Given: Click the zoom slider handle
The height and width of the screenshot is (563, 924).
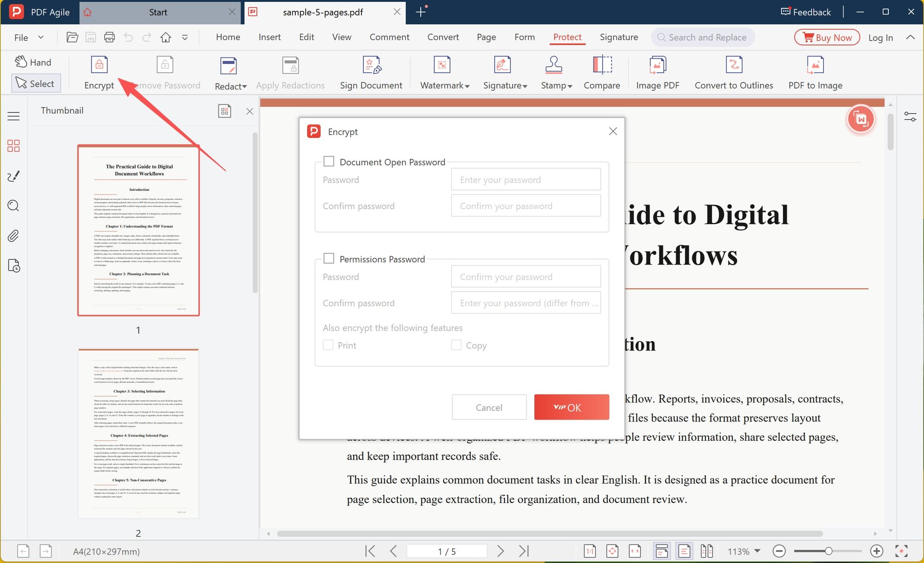Looking at the screenshot, I should tap(828, 551).
